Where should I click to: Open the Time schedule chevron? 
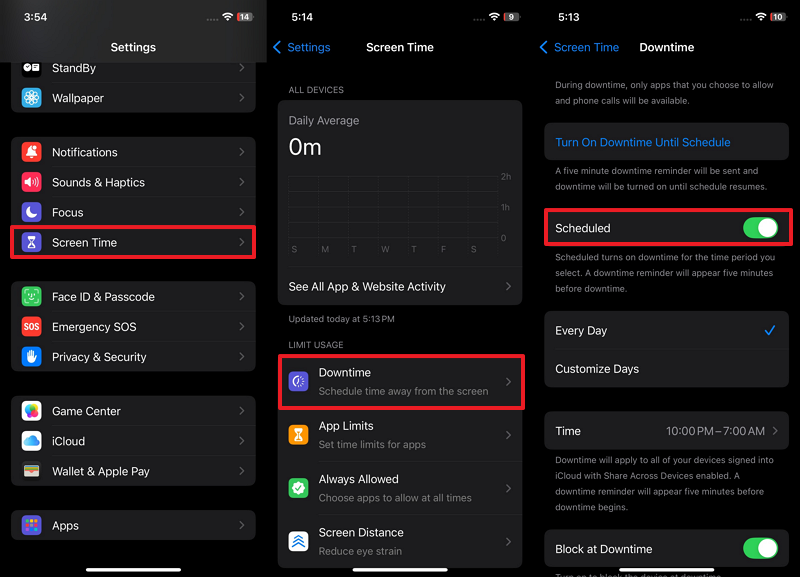[775, 431]
